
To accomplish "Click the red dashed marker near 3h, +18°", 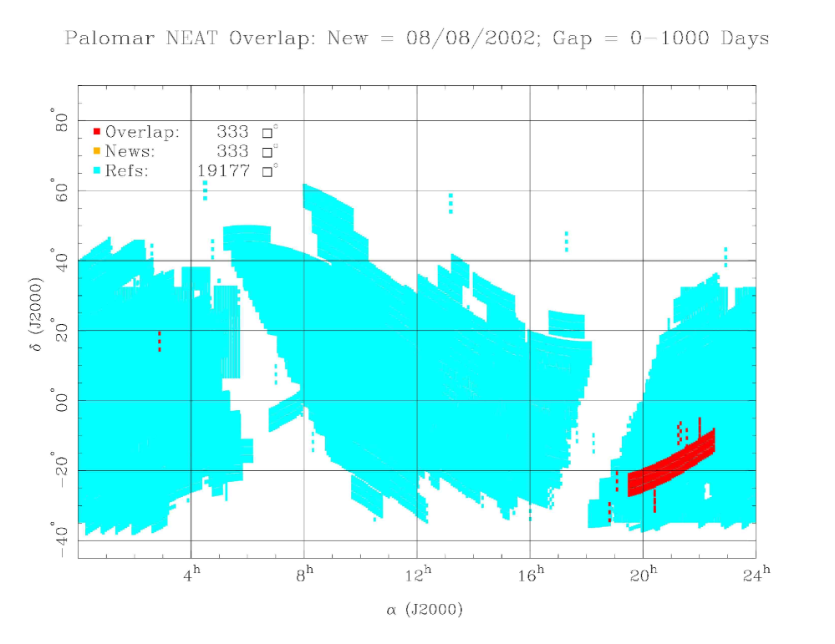I will 159,341.
